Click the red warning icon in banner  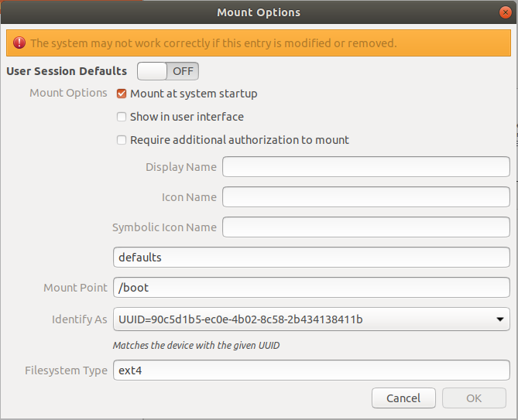coord(19,43)
